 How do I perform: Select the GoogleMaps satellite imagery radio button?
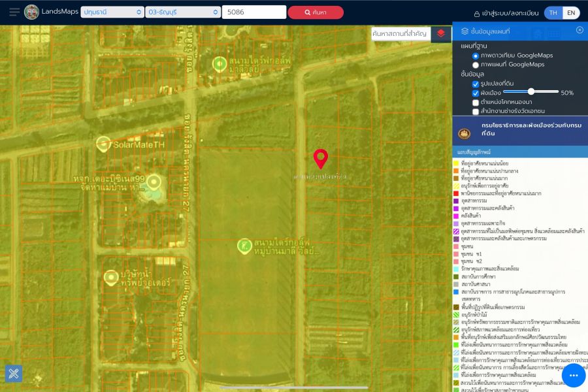pyautogui.click(x=476, y=56)
